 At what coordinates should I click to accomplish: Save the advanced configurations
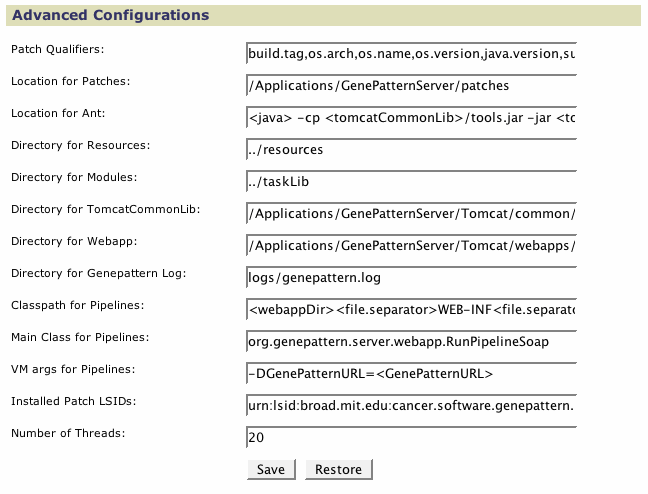[x=271, y=470]
